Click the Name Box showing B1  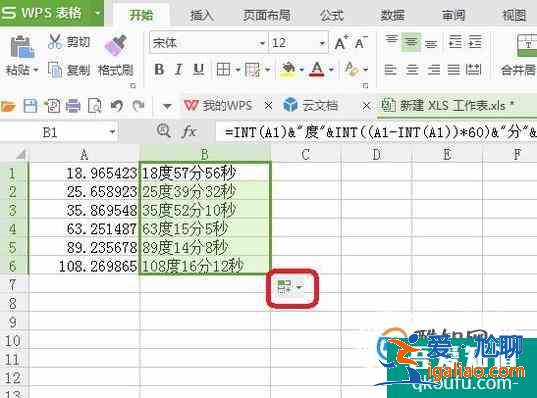(50, 132)
